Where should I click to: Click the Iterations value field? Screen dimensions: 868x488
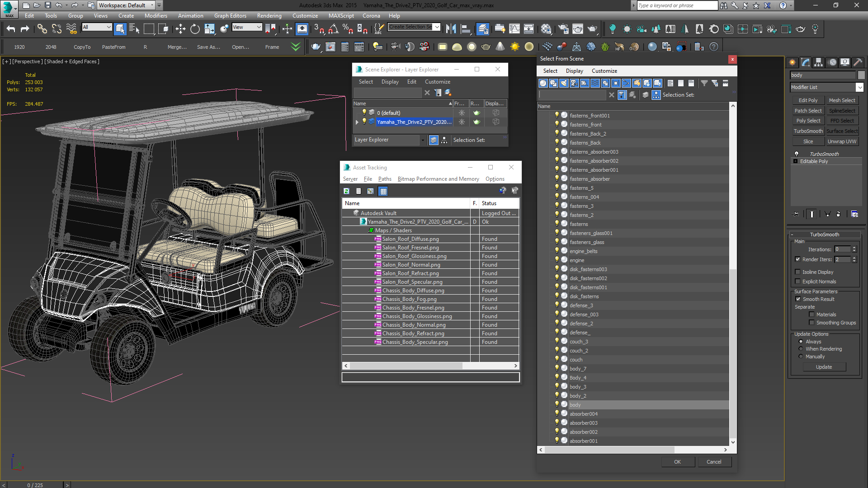(x=842, y=249)
